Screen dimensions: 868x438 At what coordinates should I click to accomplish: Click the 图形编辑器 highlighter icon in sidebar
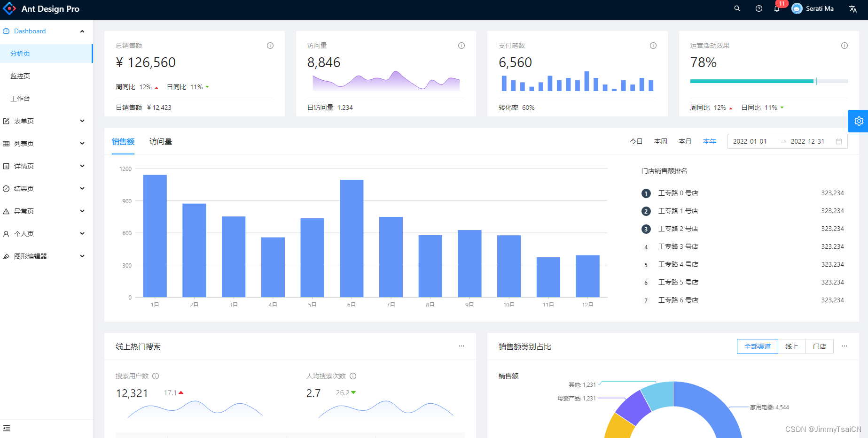(6, 256)
